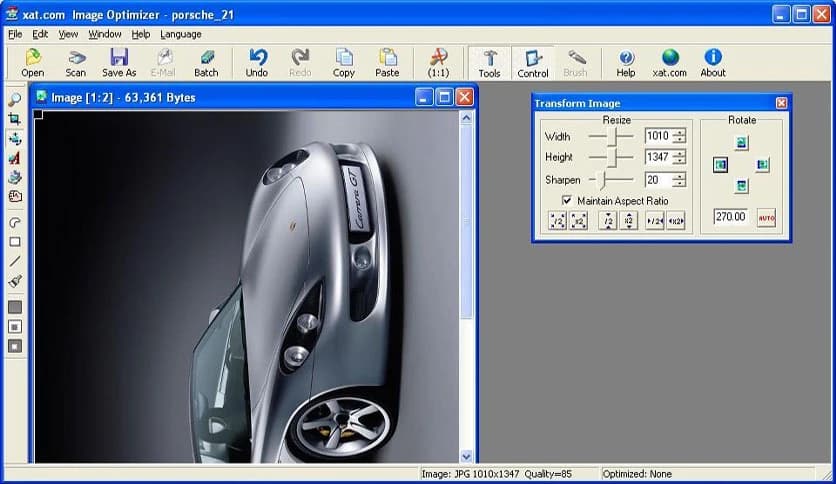Viewport: 836px width, 484px height.
Task: Click the AUTO rotate button
Action: 766,217
